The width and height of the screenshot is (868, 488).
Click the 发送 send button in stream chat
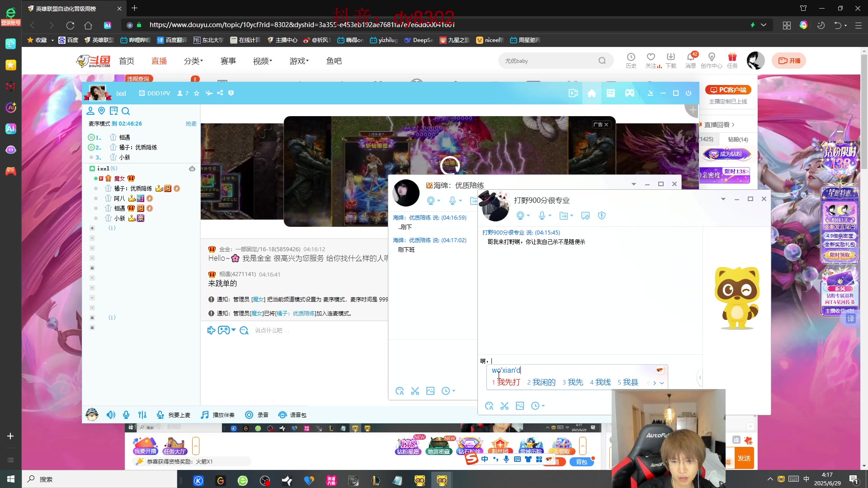point(744,458)
